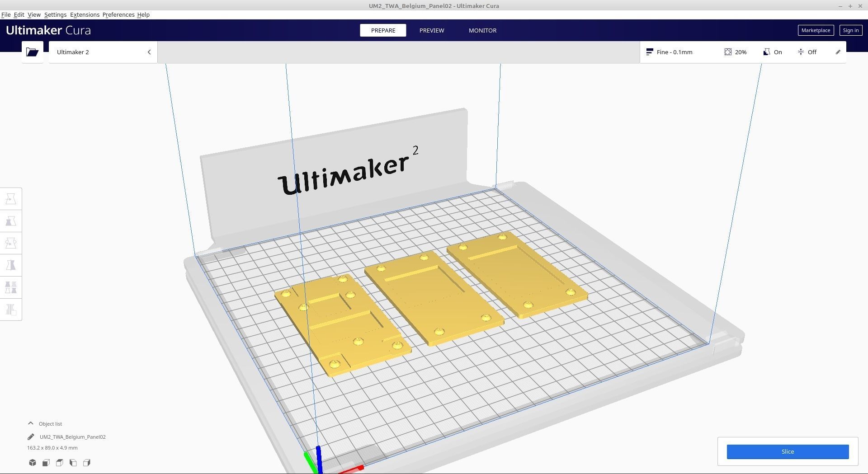The image size is (868, 474).
Task: Switch to the PREVIEW stage tab
Action: tap(432, 30)
